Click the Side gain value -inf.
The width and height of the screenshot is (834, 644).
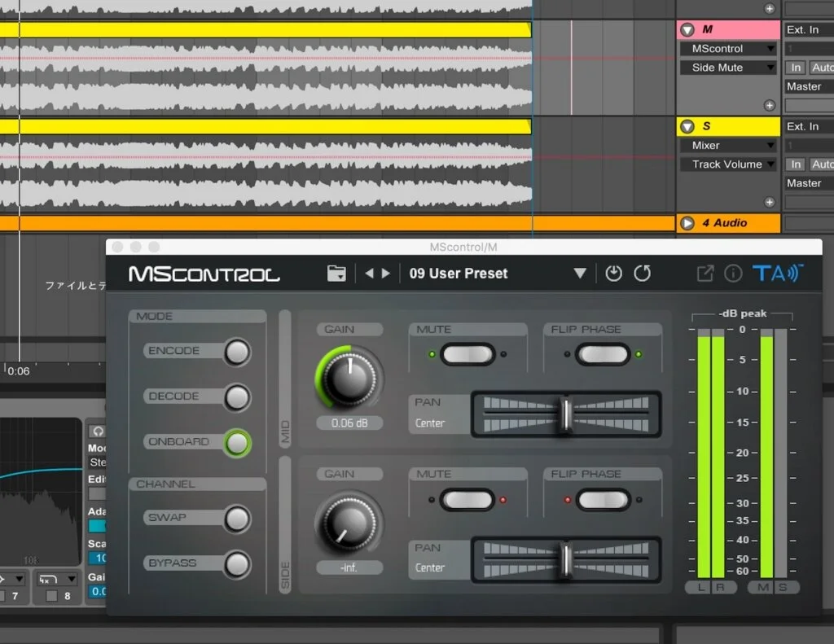[x=349, y=567]
